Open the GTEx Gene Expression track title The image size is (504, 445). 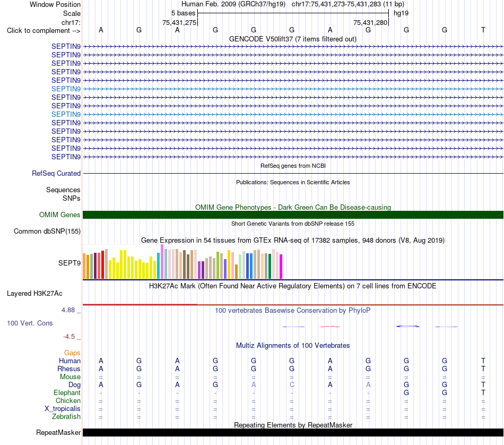point(293,241)
